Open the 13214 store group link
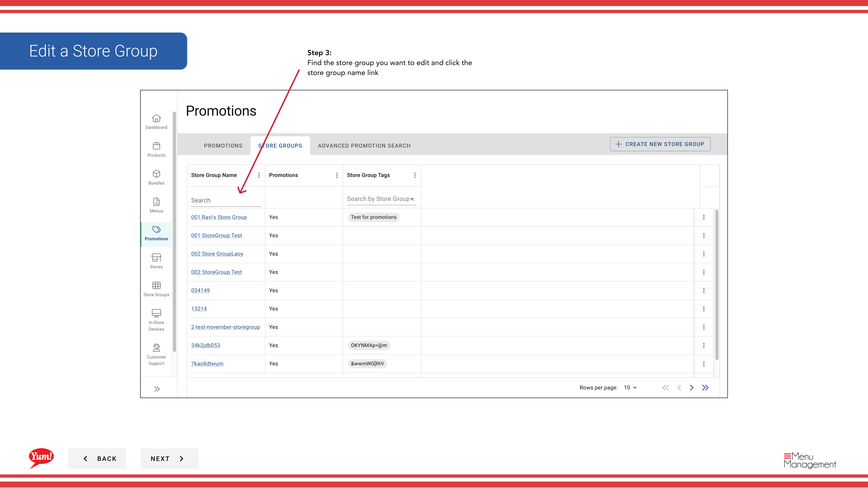This screenshot has height=488, width=868. click(199, 309)
